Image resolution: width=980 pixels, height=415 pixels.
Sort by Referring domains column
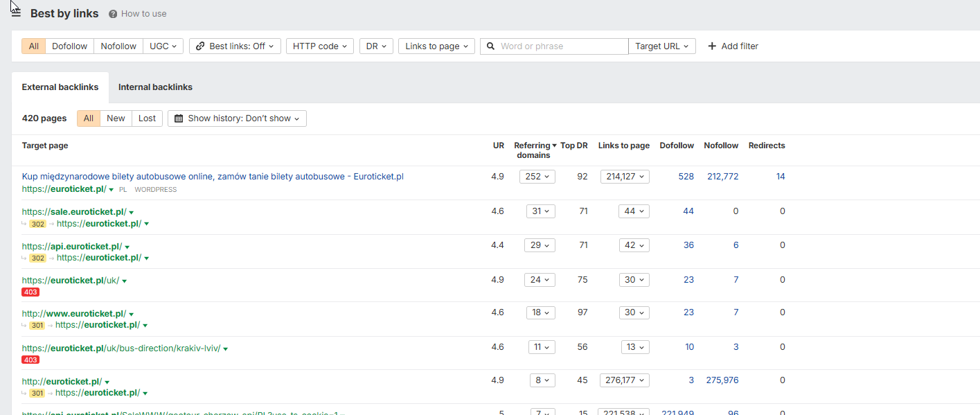tap(535, 150)
